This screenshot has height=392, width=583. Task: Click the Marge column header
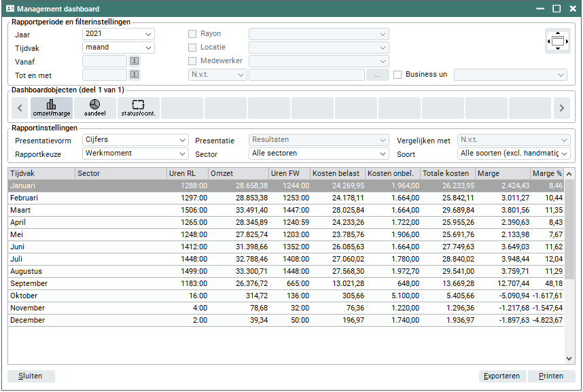point(502,173)
